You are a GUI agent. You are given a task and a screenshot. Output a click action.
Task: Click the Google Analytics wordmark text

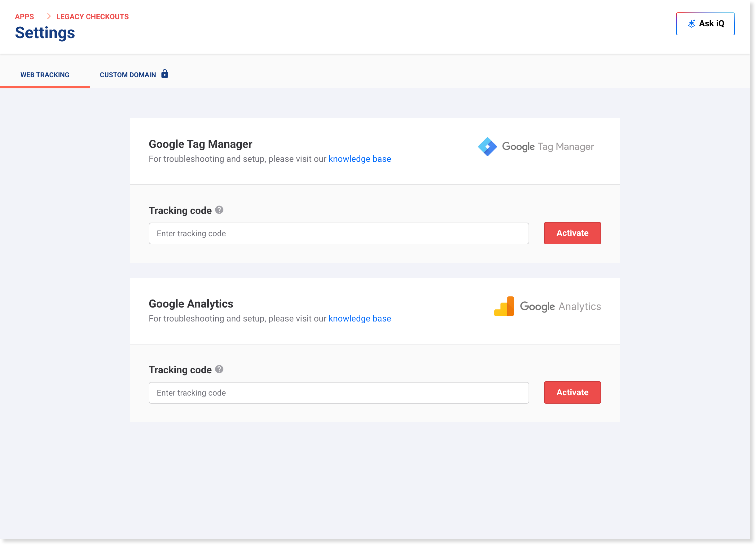(x=560, y=307)
